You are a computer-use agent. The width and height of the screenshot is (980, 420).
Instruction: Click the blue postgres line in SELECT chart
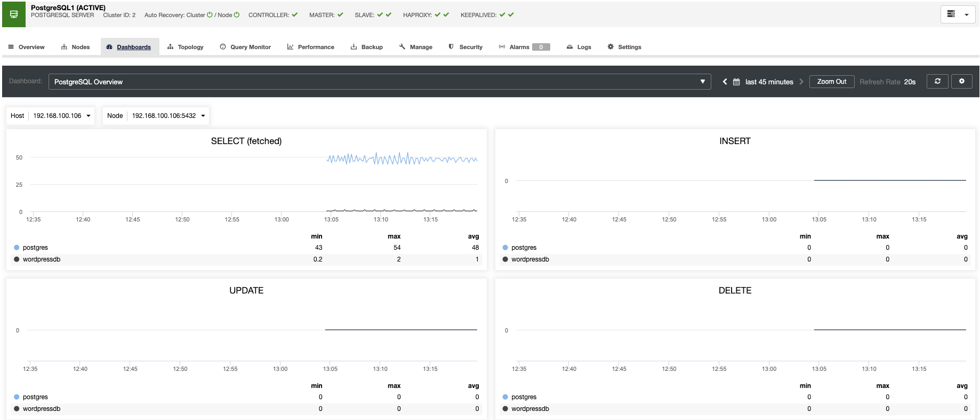tap(401, 159)
